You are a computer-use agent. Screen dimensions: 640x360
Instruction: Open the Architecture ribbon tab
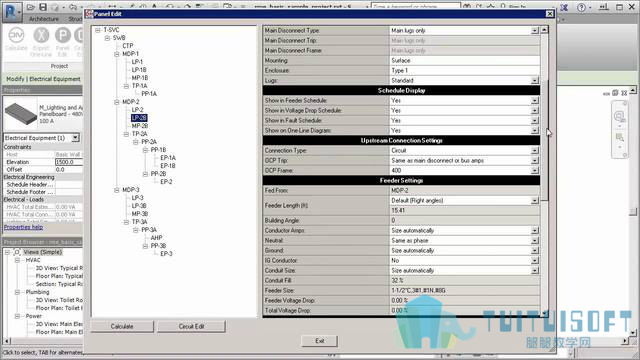point(44,19)
